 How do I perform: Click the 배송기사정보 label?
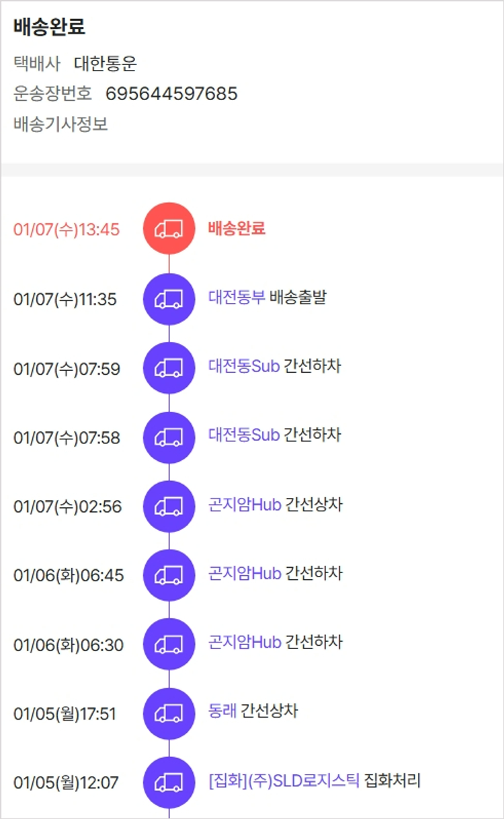pyautogui.click(x=60, y=124)
